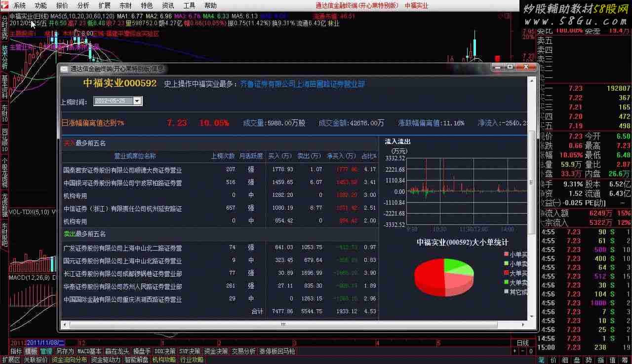Click the app logo icon at top-left
This screenshot has width=632, height=364.
point(4,5)
